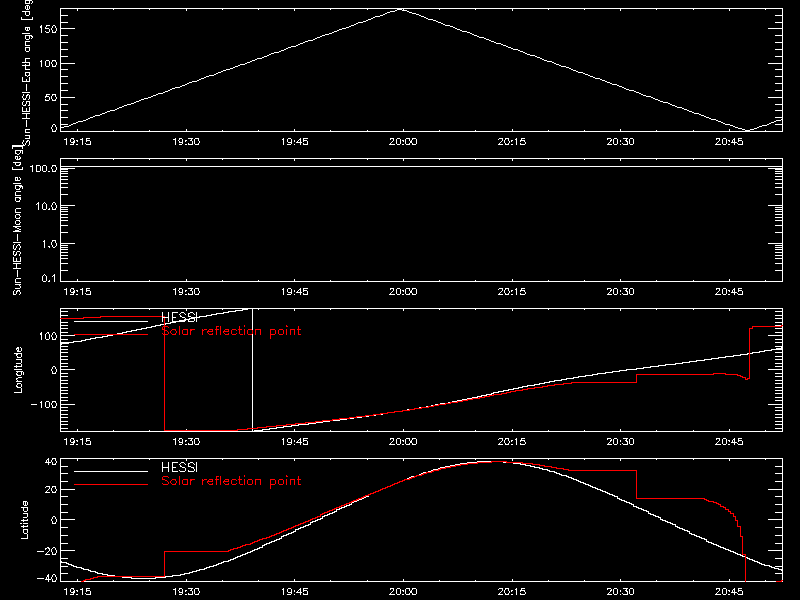
Task: Click the peak of the Earth angle curve
Action: click(402, 9)
